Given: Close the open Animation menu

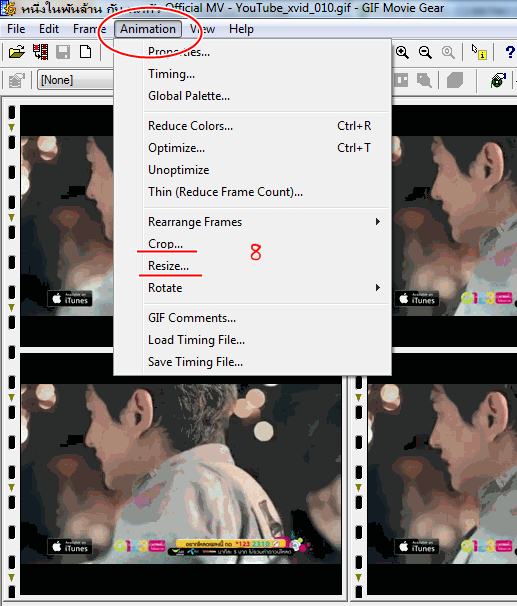Looking at the screenshot, I should click(x=148, y=29).
